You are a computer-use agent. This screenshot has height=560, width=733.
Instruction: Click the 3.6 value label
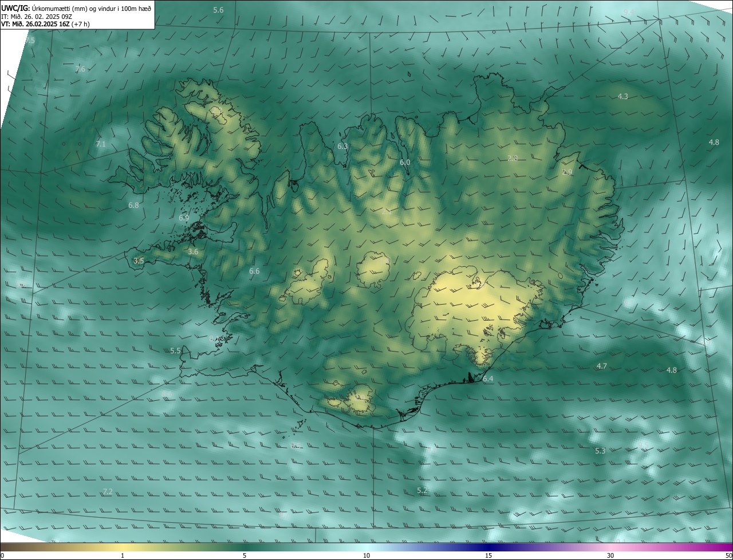pos(193,251)
